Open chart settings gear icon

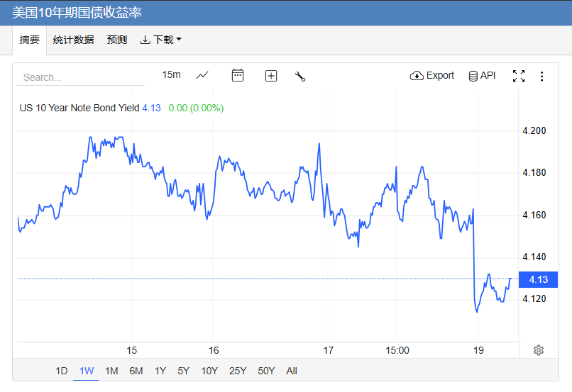coord(539,350)
